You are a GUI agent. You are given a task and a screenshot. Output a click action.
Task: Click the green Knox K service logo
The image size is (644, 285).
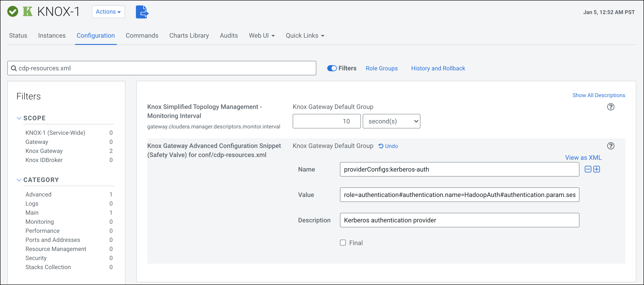[x=27, y=12]
